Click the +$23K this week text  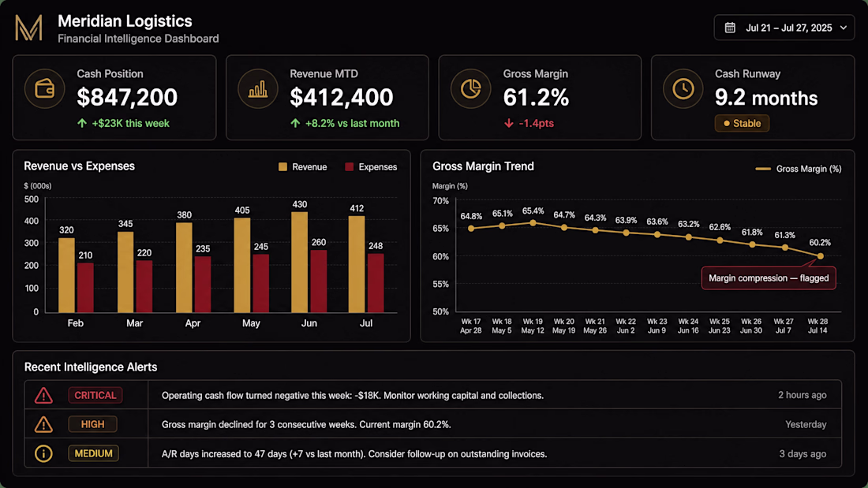pyautogui.click(x=131, y=124)
